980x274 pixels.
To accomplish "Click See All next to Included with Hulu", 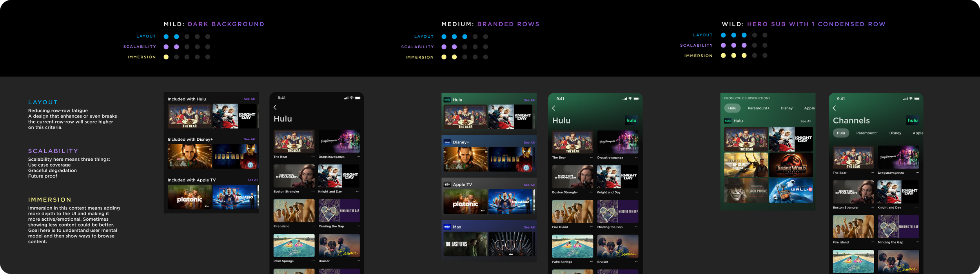I will pos(249,99).
